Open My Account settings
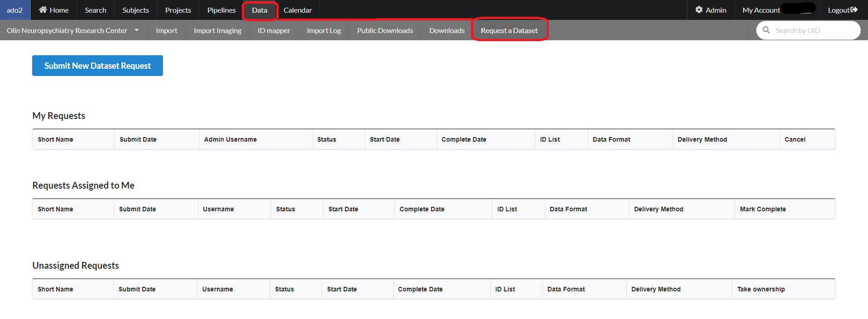 point(761,10)
